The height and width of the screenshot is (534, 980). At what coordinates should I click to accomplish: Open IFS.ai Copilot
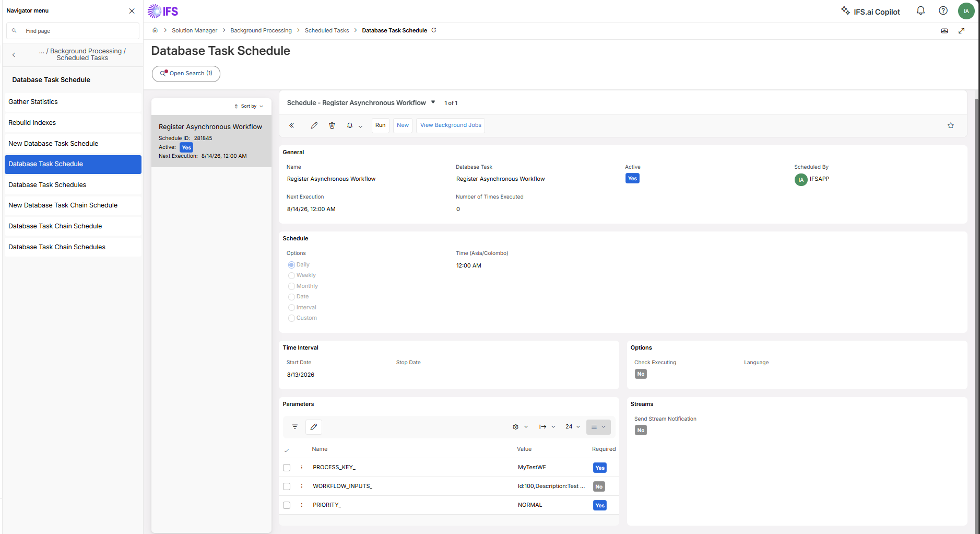coord(870,11)
